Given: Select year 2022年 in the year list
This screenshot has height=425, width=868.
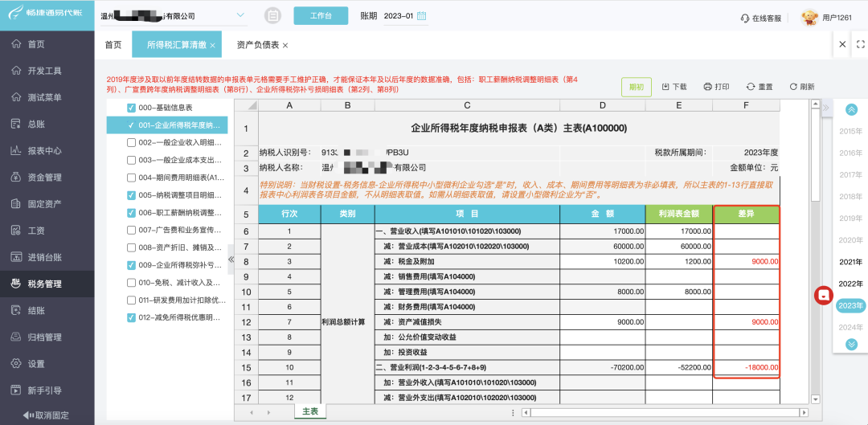Looking at the screenshot, I should click(x=851, y=284).
